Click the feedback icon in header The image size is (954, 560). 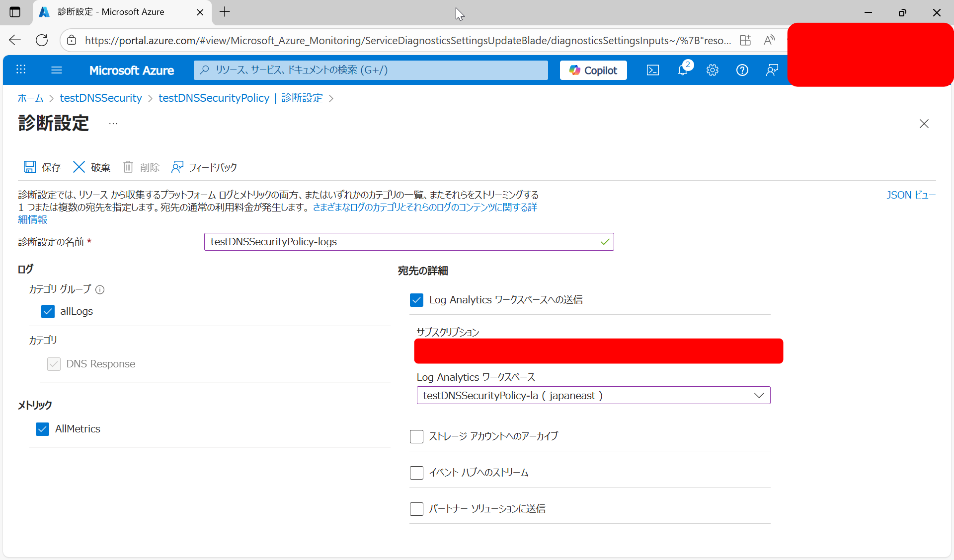pos(772,70)
